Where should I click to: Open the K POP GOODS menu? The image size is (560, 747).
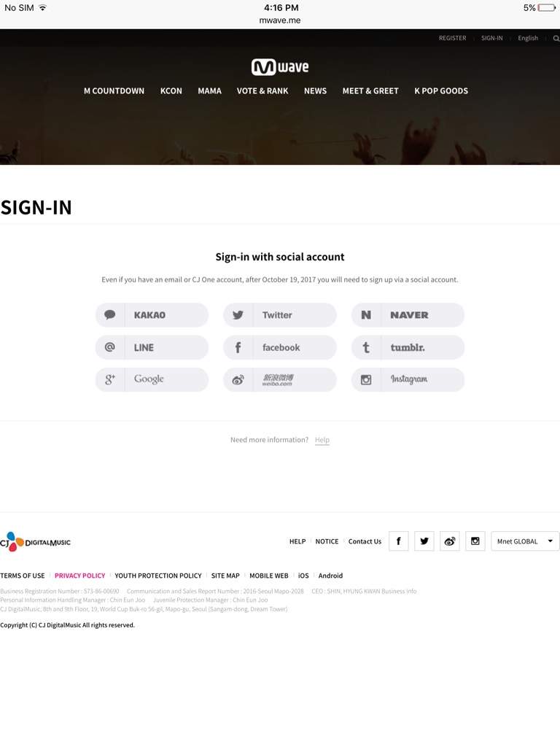point(441,90)
